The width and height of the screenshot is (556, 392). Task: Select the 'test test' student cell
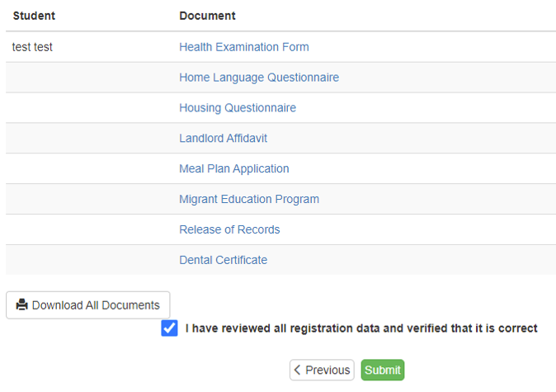[33, 47]
